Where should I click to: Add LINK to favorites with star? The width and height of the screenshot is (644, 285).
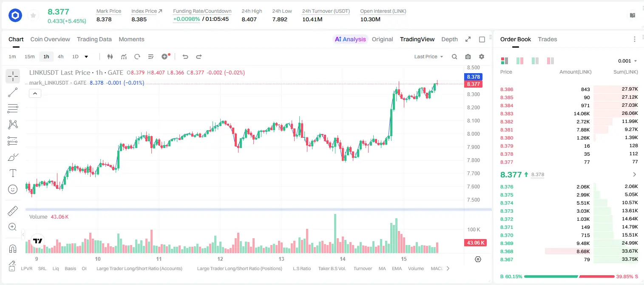(33, 16)
